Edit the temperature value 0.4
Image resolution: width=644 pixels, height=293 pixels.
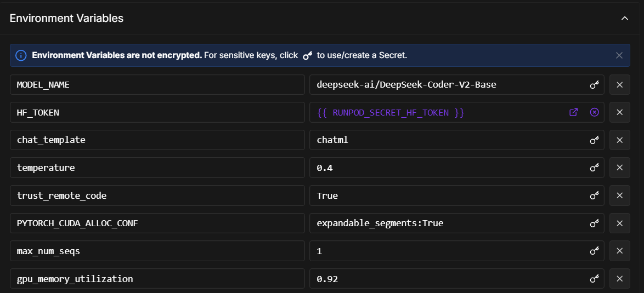(447, 168)
